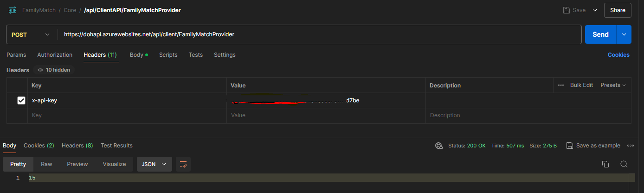
Task: Switch to the Authorization tab
Action: pos(55,55)
